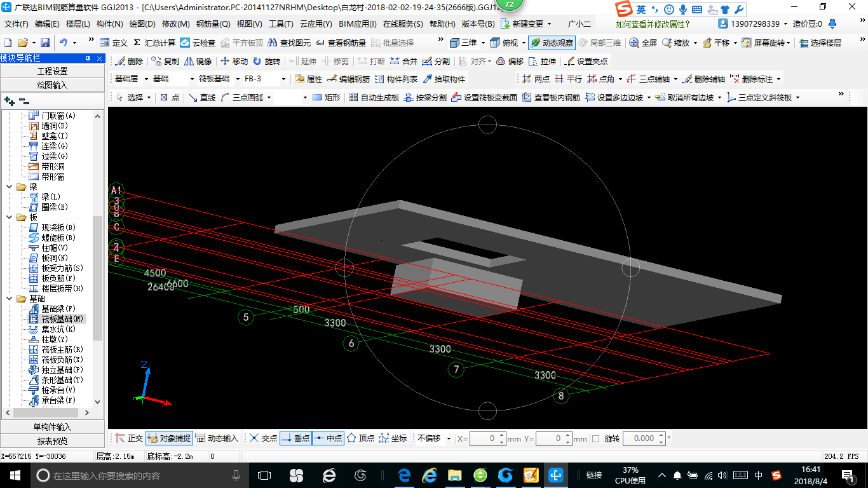Click the save file icon
This screenshot has height=488, width=868.
(x=45, y=43)
